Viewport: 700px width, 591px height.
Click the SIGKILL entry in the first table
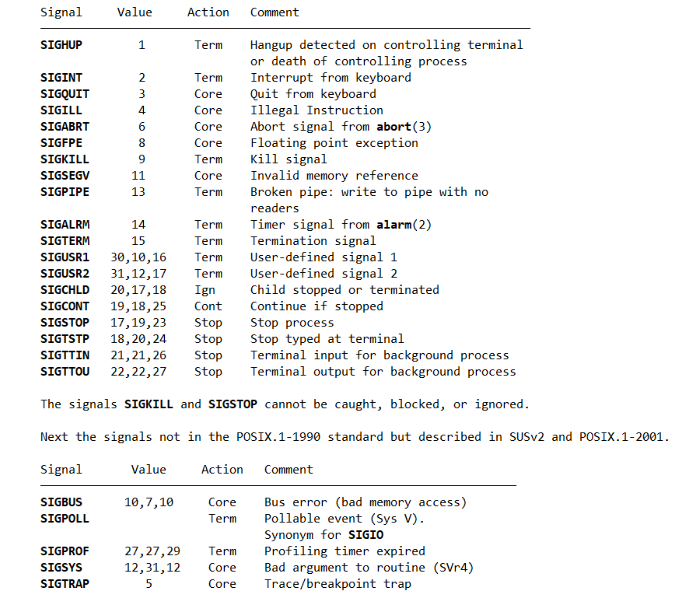tap(65, 159)
